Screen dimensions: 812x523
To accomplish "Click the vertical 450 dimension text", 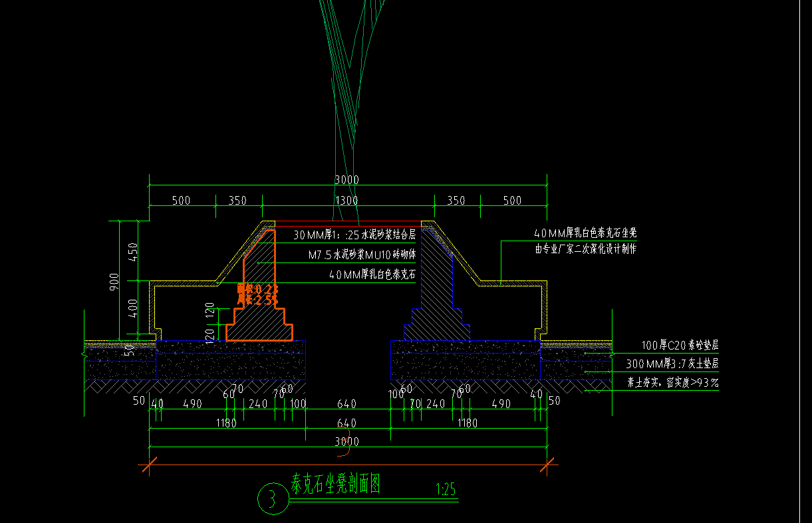I will pyautogui.click(x=133, y=253).
